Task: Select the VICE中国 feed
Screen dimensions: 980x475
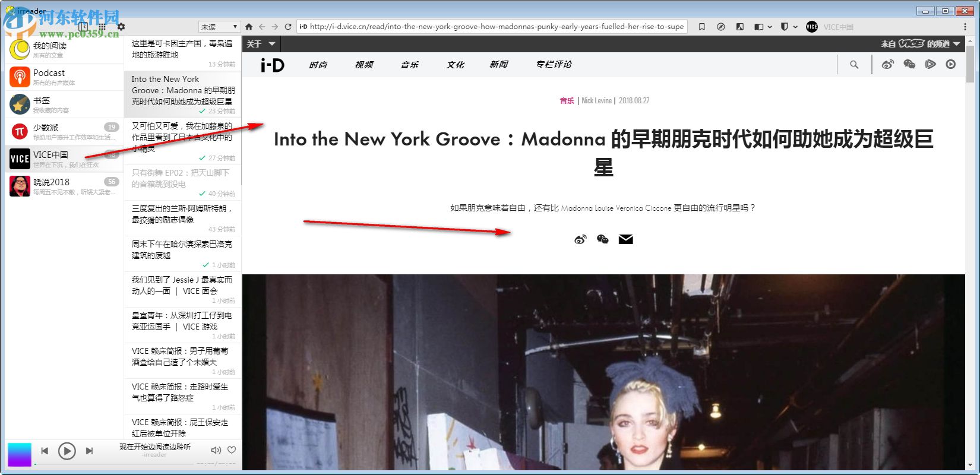Action: 64,159
